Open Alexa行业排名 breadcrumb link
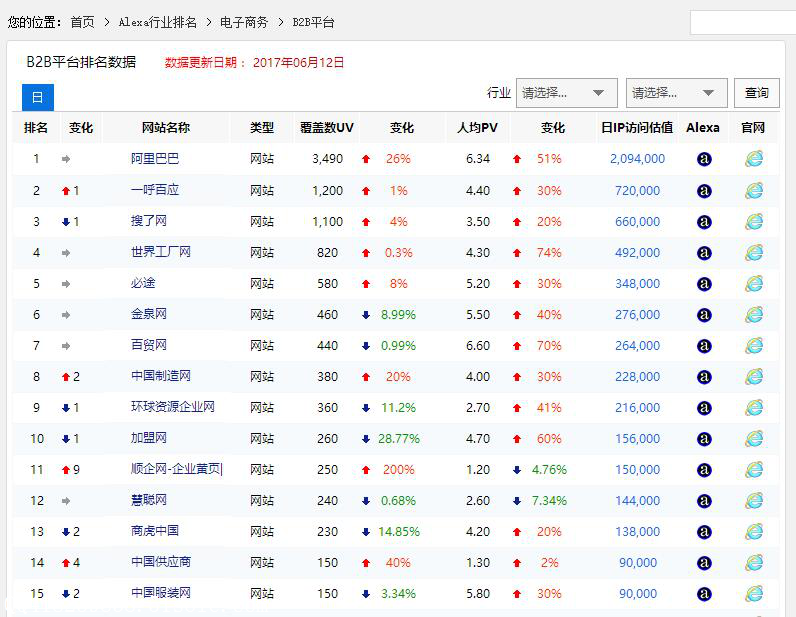The image size is (796, 617). coord(157,21)
